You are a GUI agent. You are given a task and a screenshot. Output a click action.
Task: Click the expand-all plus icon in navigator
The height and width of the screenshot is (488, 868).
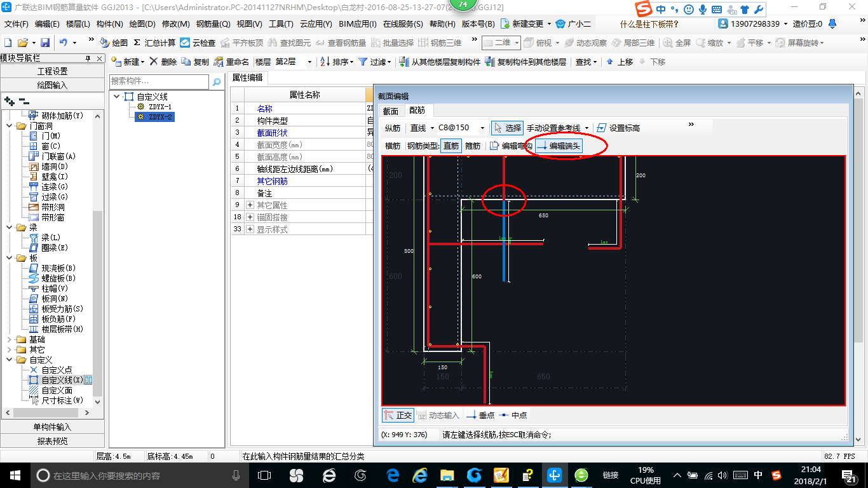click(9, 100)
